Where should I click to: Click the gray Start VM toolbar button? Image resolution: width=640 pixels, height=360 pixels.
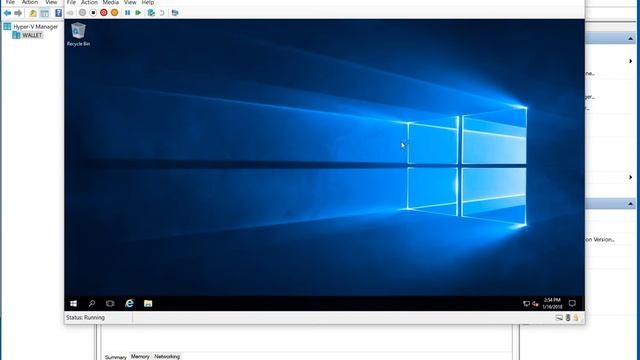[82, 13]
